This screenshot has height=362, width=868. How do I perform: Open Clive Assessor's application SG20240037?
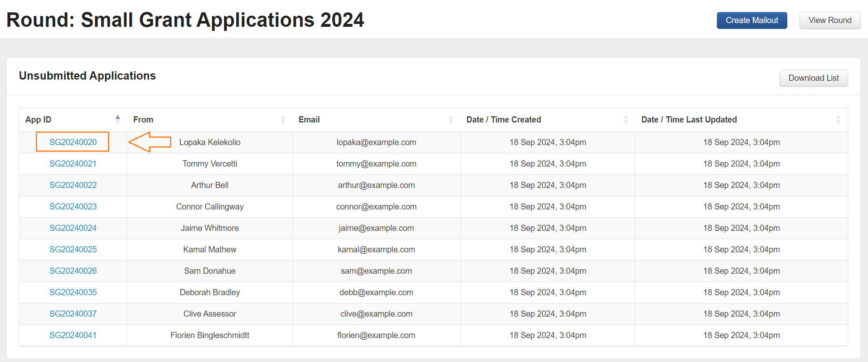73,314
